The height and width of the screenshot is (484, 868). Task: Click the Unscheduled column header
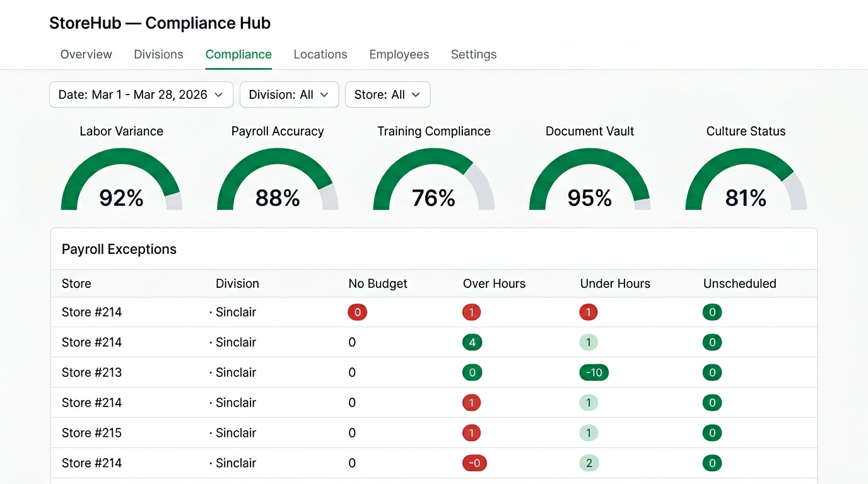pos(739,284)
